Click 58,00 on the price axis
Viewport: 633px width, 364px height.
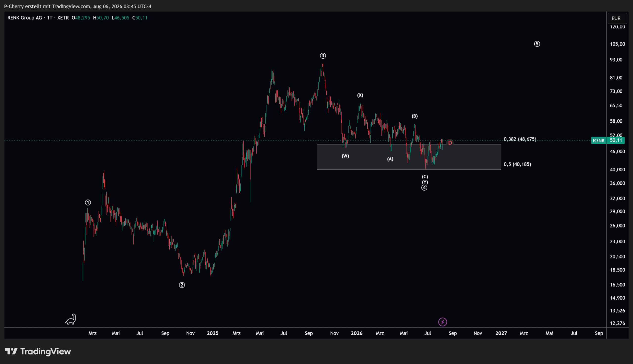click(616, 121)
